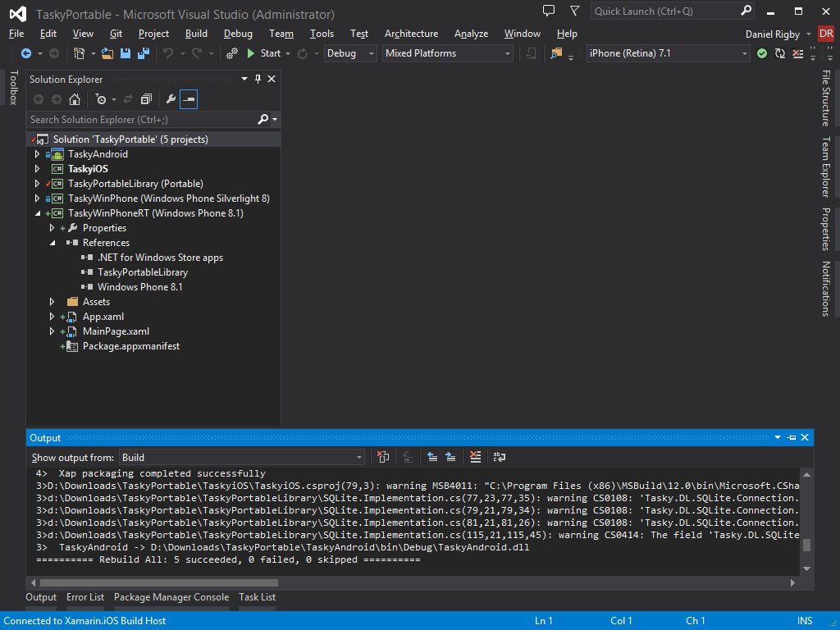Viewport: 840px width, 630px height.
Task: Expand the TaskyiOS project node
Action: (x=37, y=169)
